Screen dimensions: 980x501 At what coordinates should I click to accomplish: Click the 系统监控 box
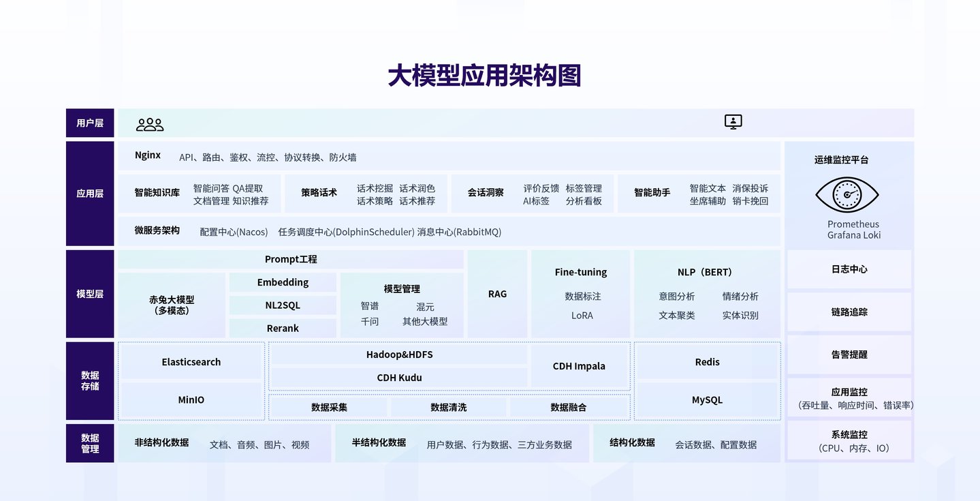click(849, 440)
